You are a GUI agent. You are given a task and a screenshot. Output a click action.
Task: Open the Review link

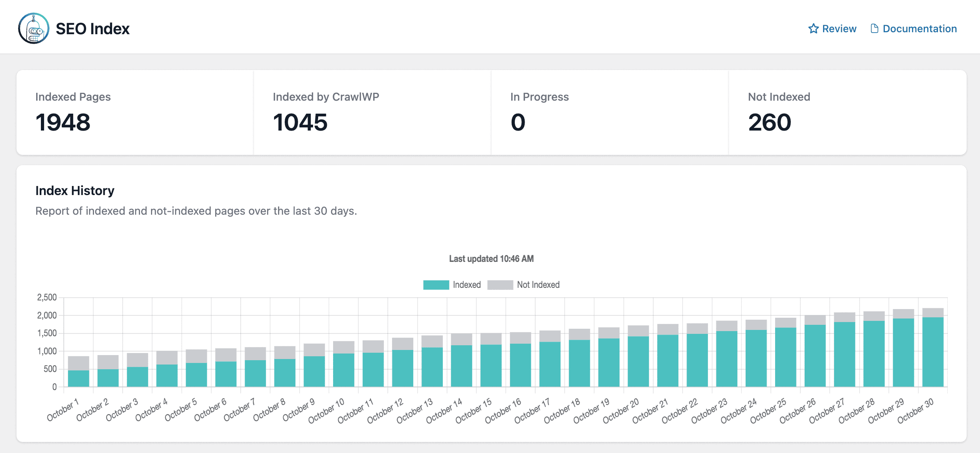tap(839, 29)
